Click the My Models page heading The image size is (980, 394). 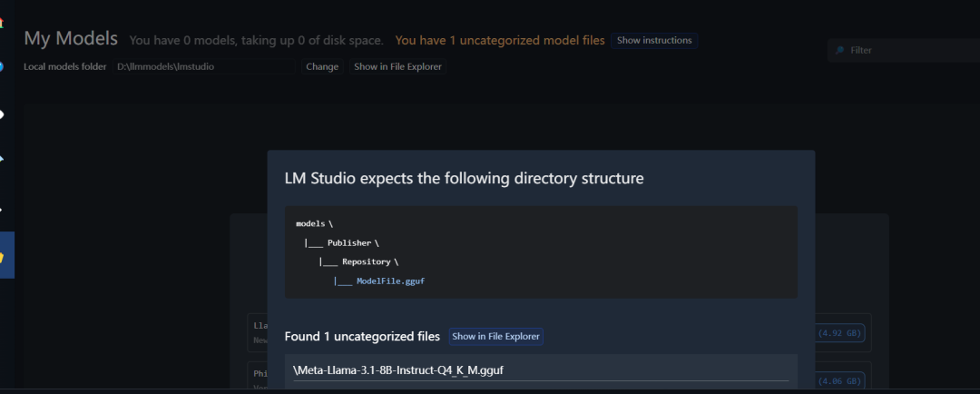click(x=71, y=39)
